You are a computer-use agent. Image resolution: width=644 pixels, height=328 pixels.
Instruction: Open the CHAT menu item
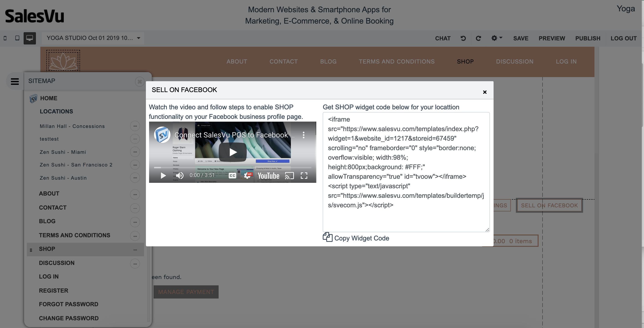[x=442, y=38]
